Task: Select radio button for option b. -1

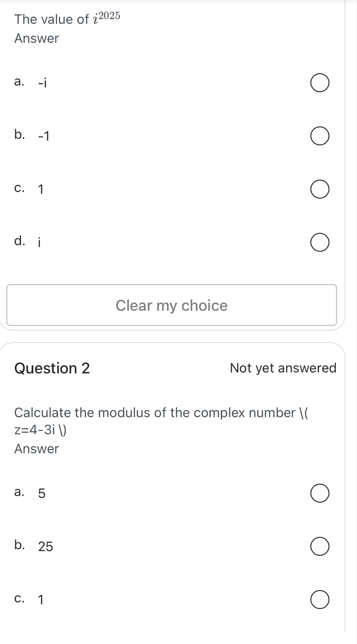Action: (x=320, y=136)
